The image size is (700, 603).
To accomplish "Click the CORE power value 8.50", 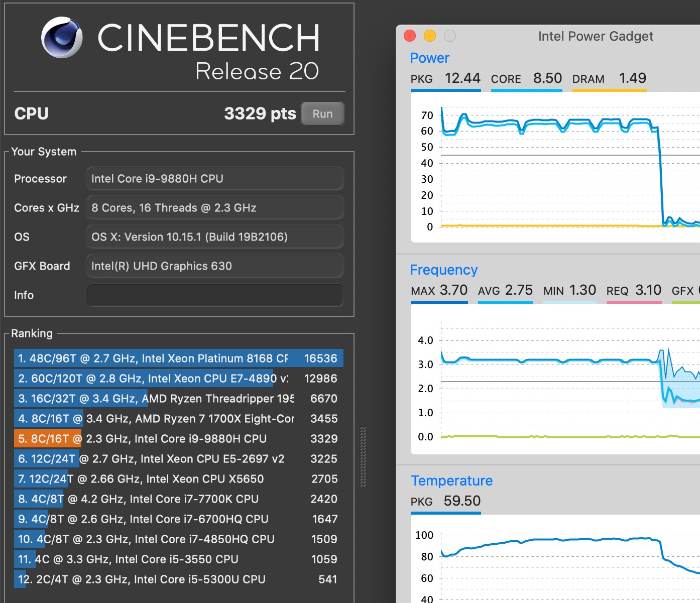I will 547,78.
